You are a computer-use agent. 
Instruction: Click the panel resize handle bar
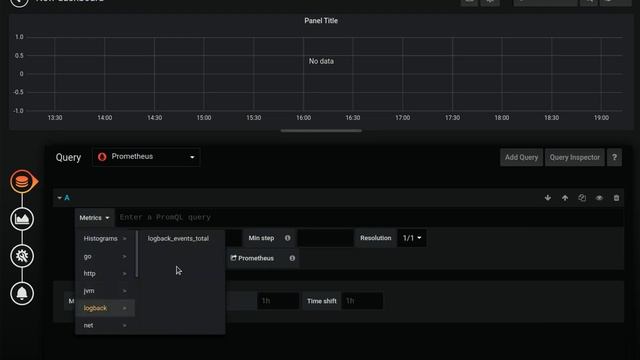(321, 131)
